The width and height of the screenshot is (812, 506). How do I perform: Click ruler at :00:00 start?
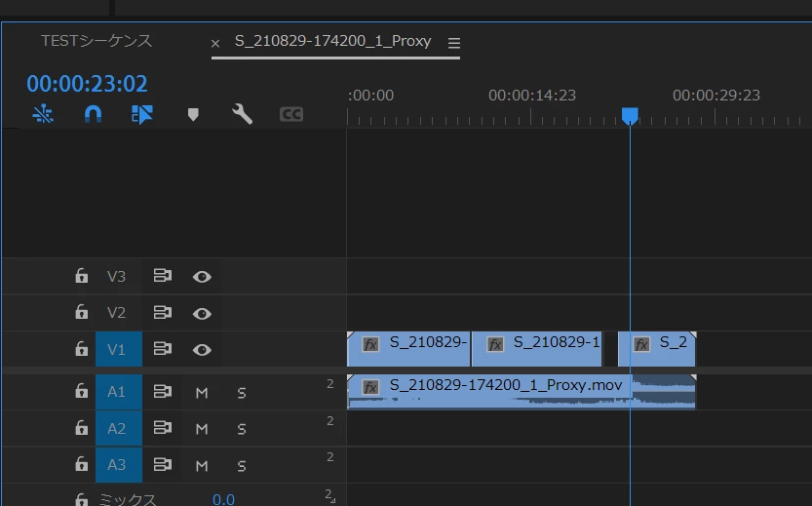(370, 96)
